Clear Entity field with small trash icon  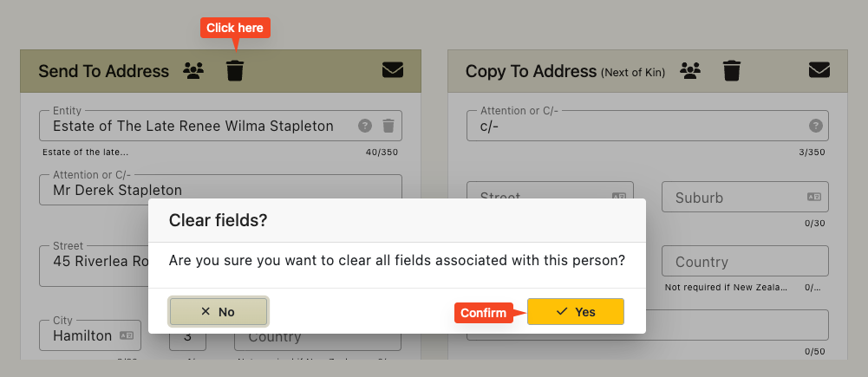click(x=388, y=126)
